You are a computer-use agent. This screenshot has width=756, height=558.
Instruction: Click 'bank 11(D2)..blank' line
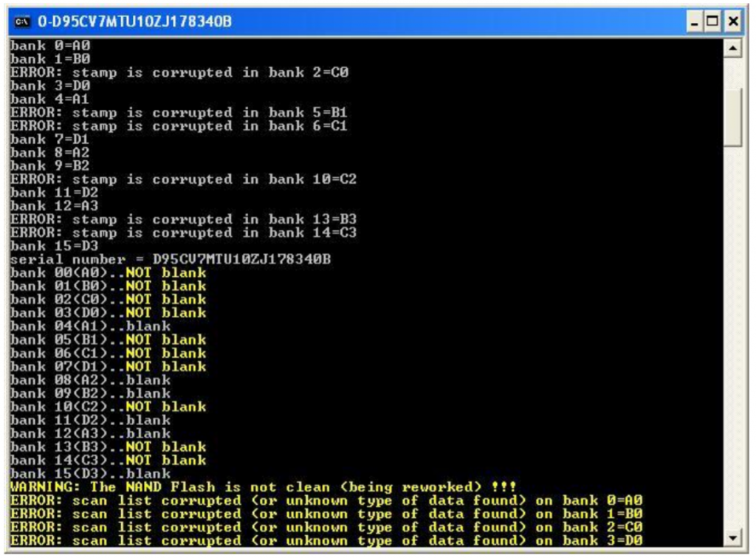(91, 420)
